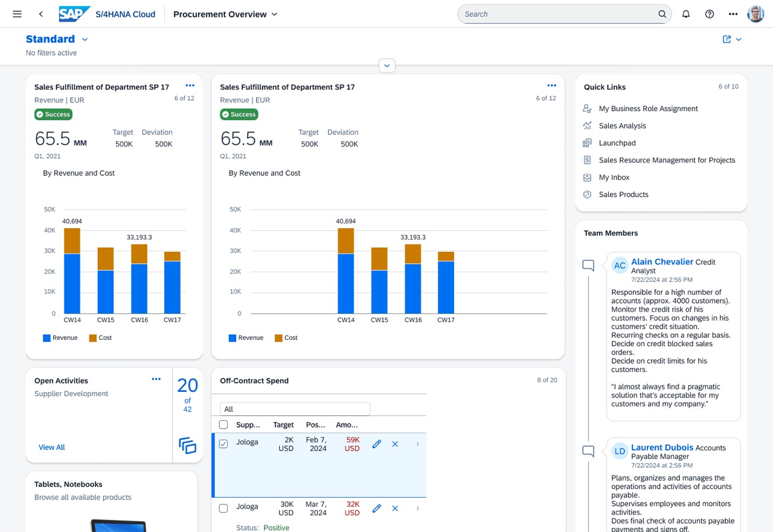Check the second Jologa row checkbox
Image resolution: width=773 pixels, height=532 pixels.
(x=223, y=508)
